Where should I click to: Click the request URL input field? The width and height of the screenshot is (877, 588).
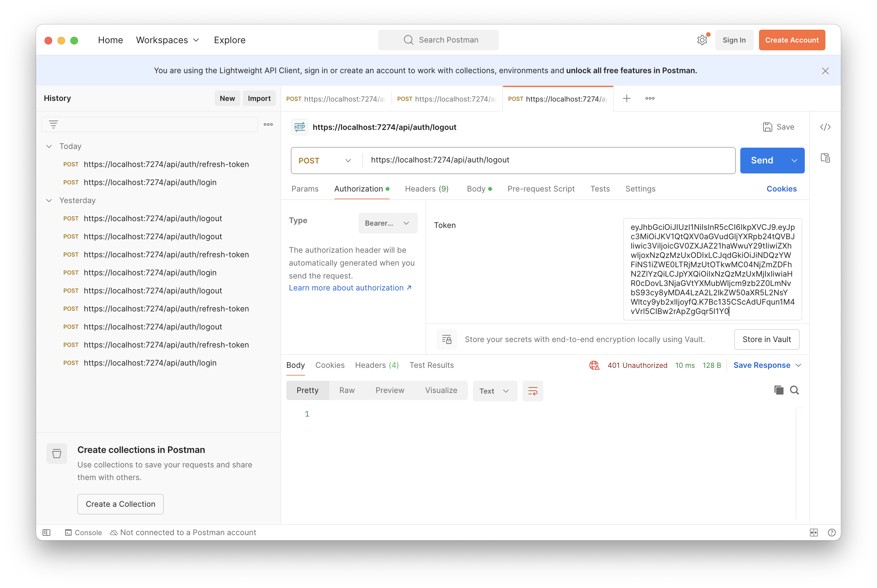pos(548,160)
